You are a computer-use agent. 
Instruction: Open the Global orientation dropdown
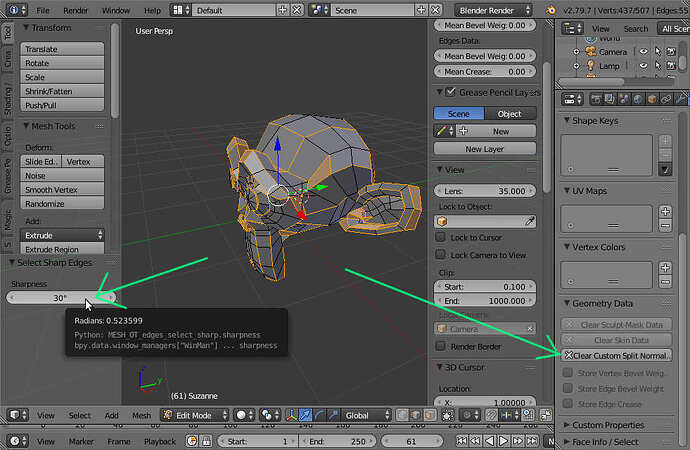pos(367,415)
